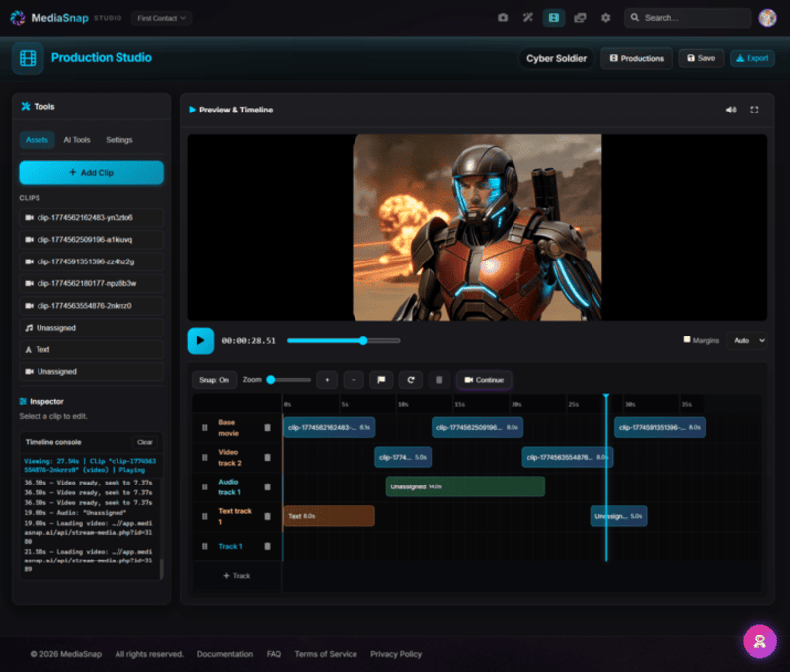Click the + Add Clip button
Screen dimensions: 790x672
click(x=91, y=172)
